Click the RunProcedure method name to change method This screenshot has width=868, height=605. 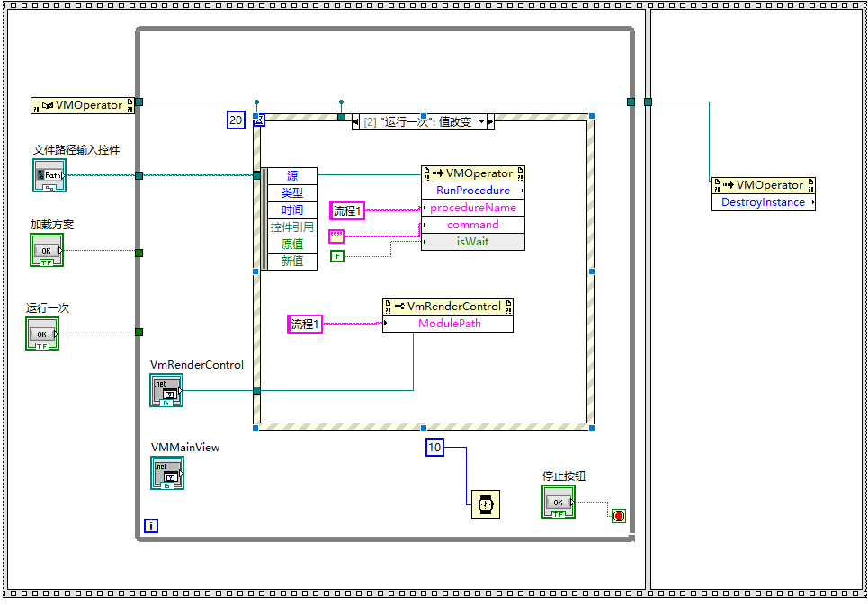[x=472, y=190]
